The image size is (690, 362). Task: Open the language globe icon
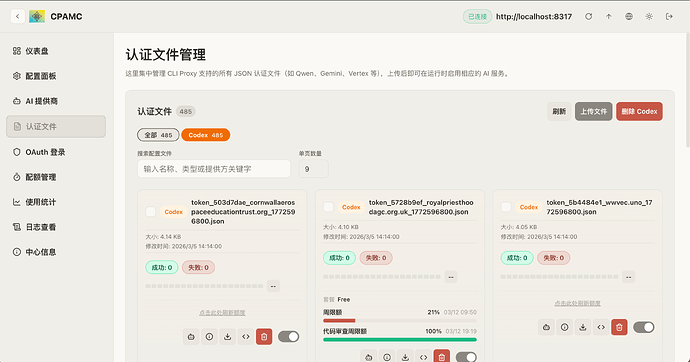pyautogui.click(x=629, y=17)
